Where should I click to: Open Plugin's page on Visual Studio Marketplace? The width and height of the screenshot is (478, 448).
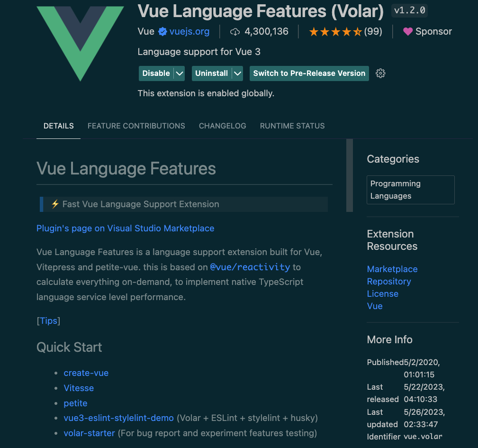(x=125, y=229)
